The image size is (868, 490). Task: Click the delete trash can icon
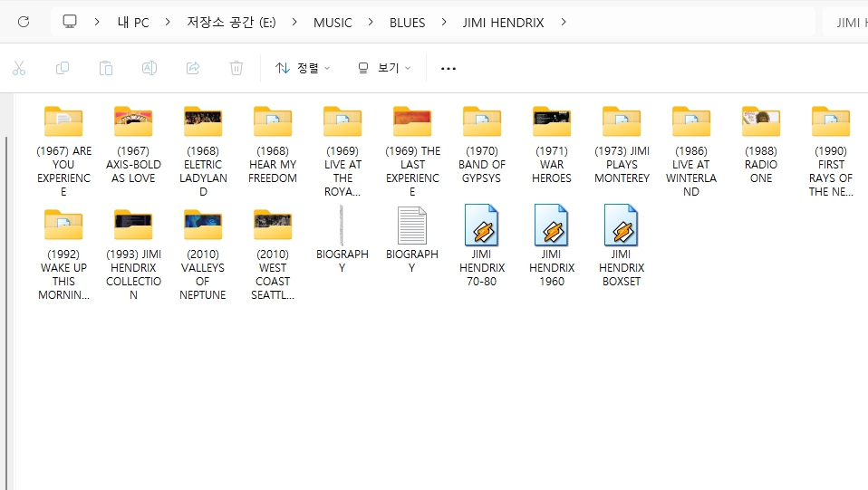pos(236,68)
